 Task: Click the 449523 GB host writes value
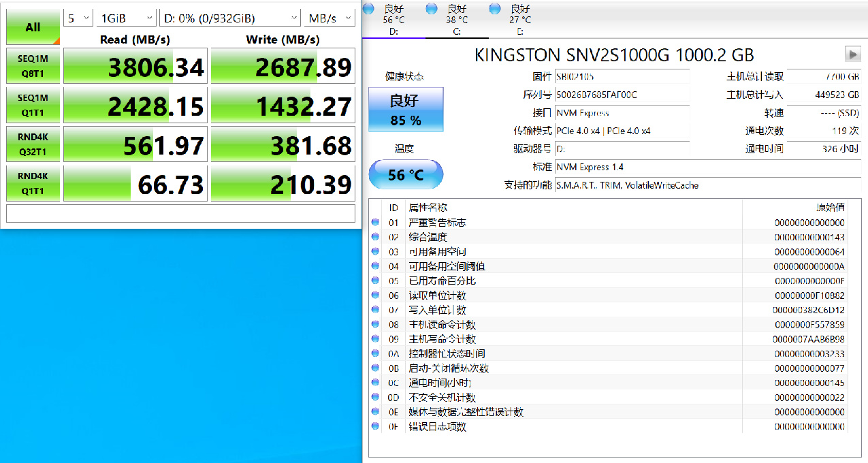click(824, 95)
